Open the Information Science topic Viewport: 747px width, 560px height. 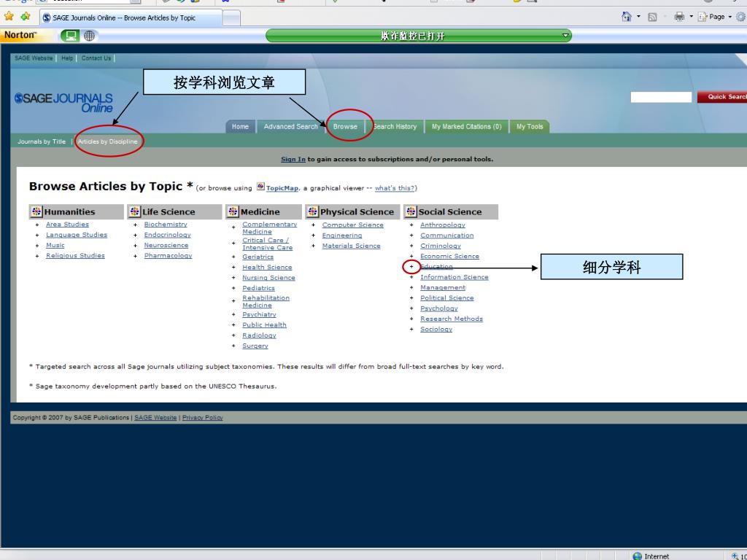[454, 277]
